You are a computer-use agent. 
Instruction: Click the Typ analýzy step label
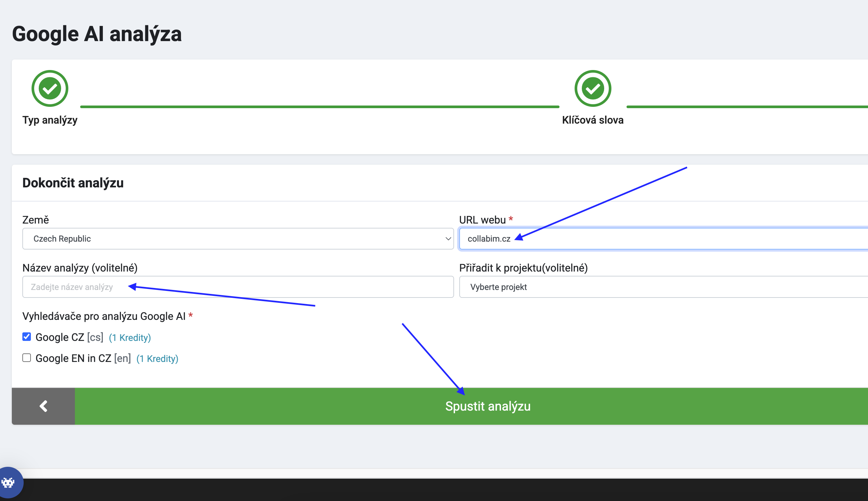coord(50,120)
